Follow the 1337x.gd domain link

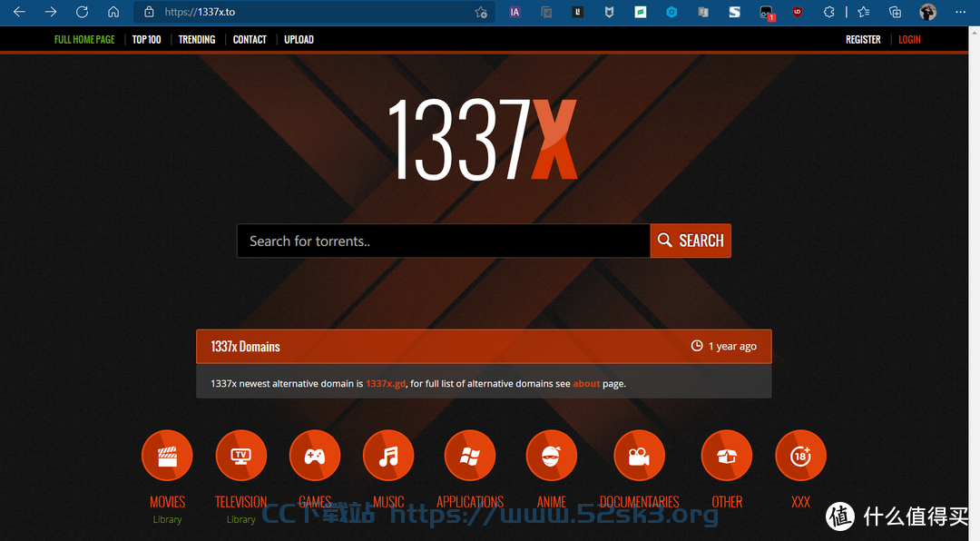[x=386, y=383]
